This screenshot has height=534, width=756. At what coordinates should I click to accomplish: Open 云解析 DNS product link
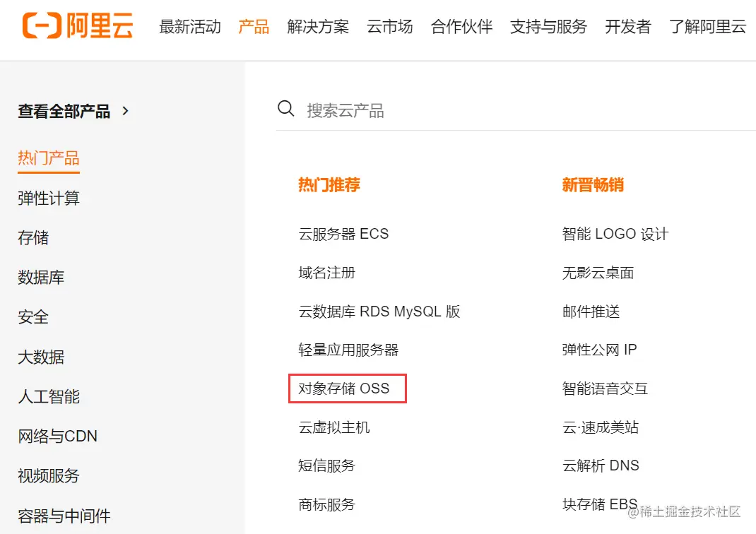(x=601, y=465)
